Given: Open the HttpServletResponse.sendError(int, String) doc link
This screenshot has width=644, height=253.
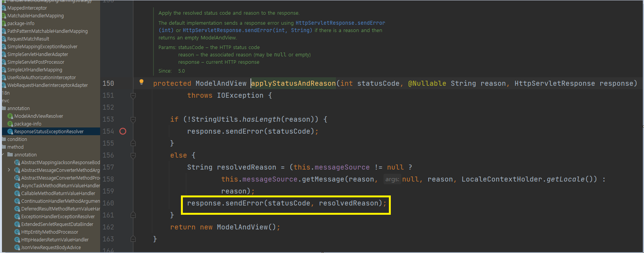Looking at the screenshot, I should 247,31.
